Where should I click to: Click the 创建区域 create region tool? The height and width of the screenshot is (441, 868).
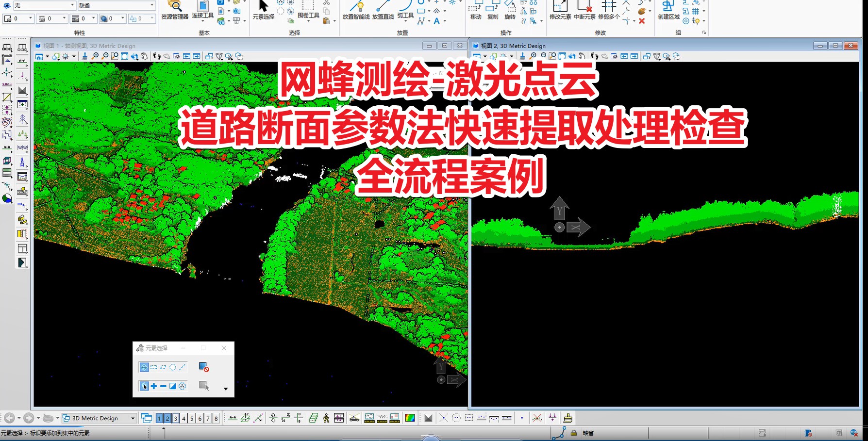pos(668,10)
